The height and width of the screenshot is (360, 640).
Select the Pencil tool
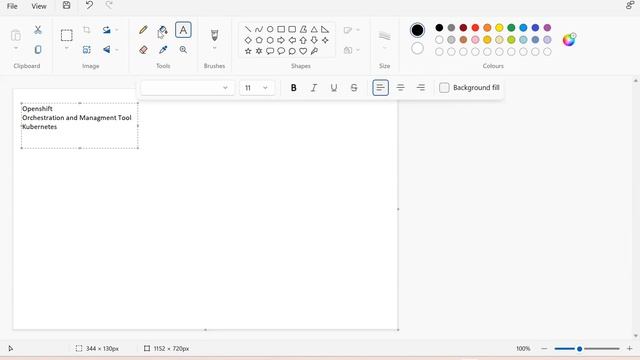(143, 30)
